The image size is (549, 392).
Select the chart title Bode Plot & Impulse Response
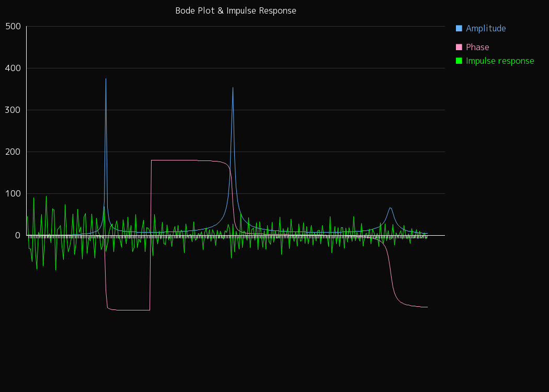(235, 10)
